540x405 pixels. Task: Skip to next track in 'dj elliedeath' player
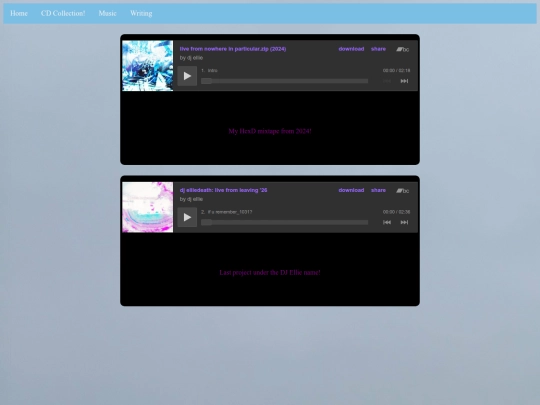point(404,222)
